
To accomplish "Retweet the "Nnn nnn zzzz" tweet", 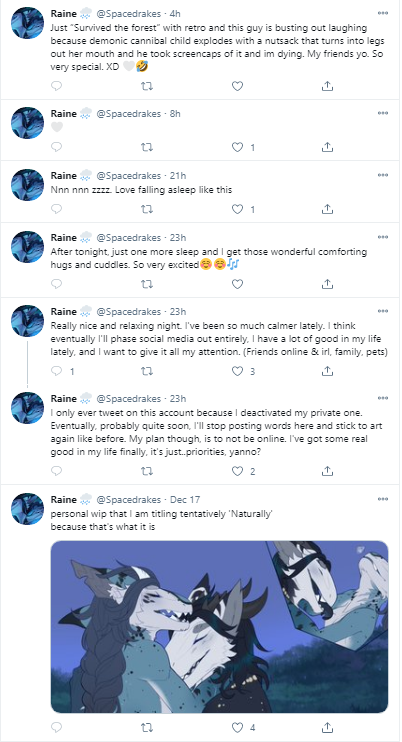I will click(147, 209).
